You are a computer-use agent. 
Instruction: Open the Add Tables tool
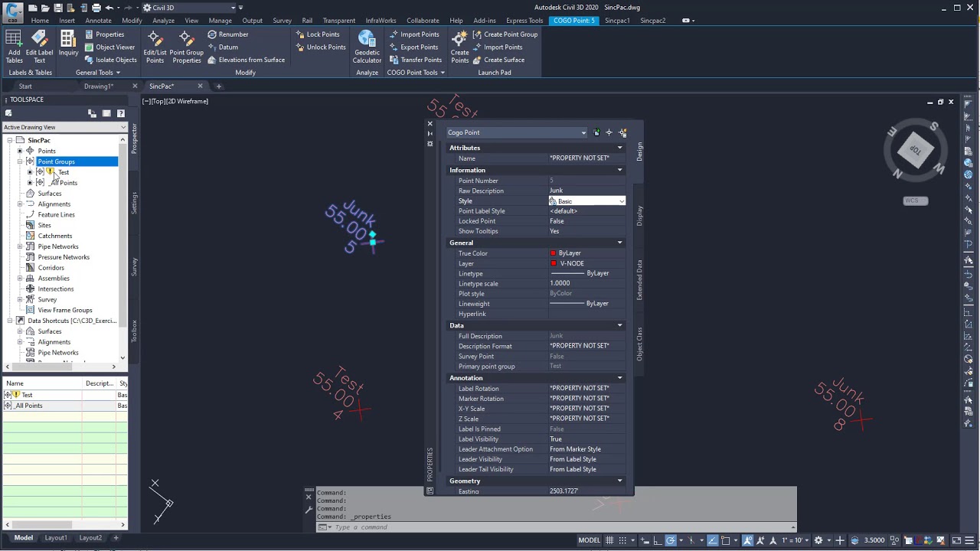[x=14, y=46]
